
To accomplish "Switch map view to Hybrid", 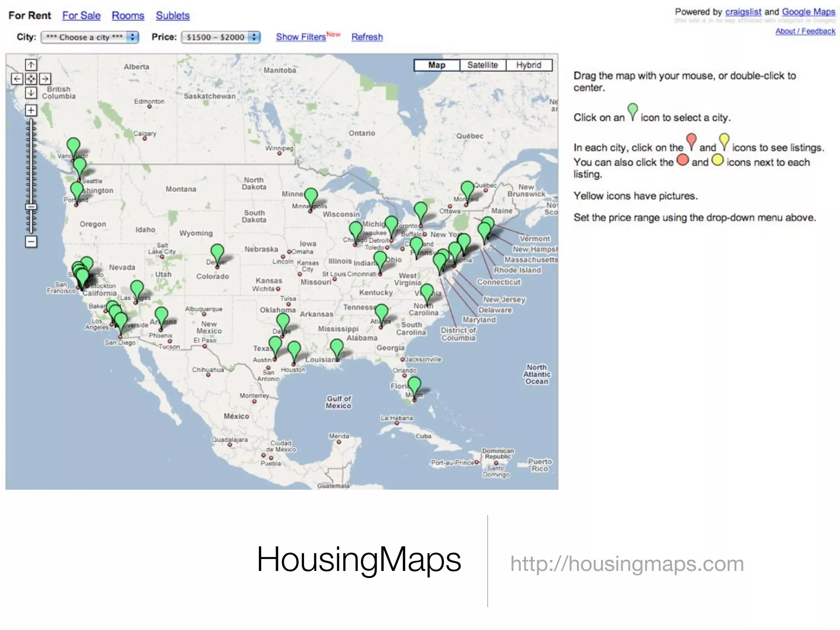I will click(x=528, y=65).
